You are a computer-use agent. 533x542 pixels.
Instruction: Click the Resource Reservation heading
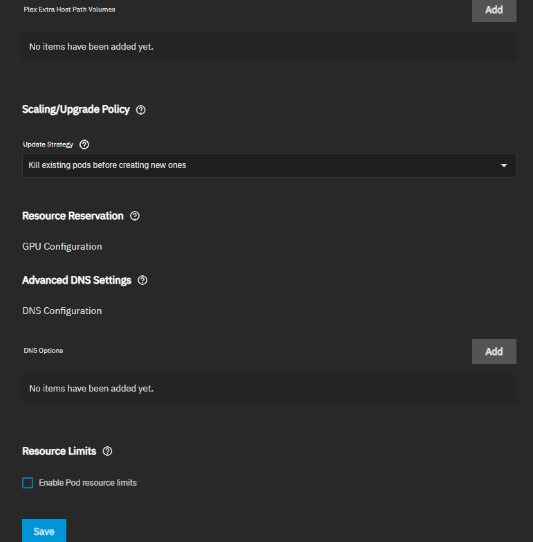pos(73,216)
